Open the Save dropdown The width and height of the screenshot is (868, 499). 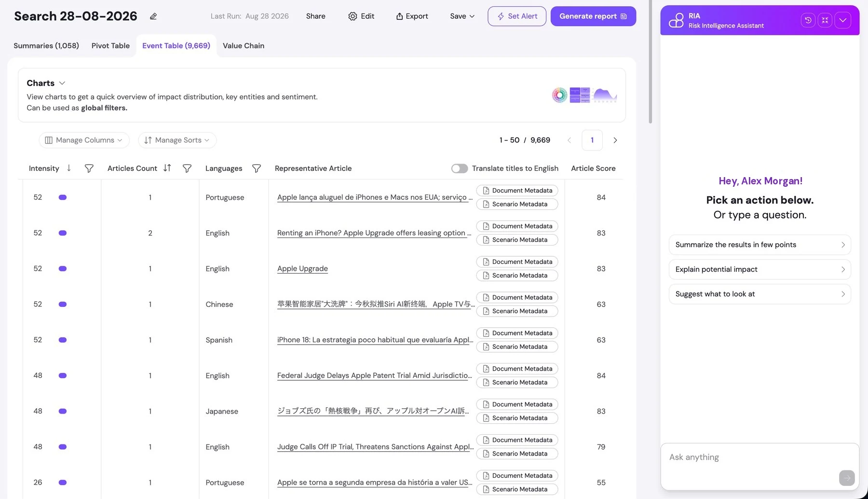[462, 16]
